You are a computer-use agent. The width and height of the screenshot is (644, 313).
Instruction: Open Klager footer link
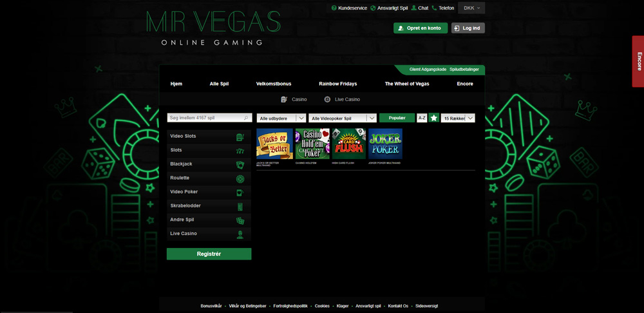pyautogui.click(x=343, y=306)
